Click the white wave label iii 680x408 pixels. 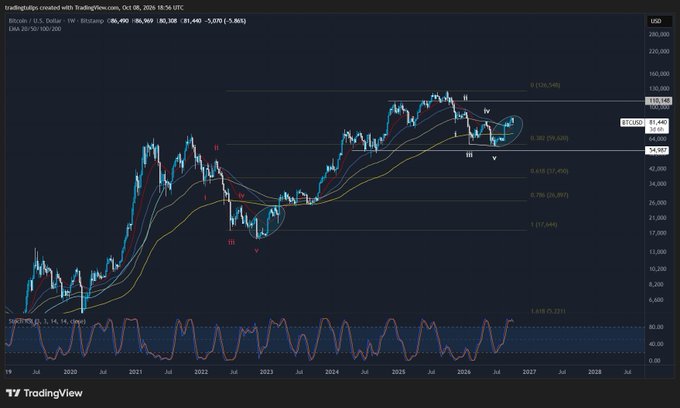coord(469,154)
